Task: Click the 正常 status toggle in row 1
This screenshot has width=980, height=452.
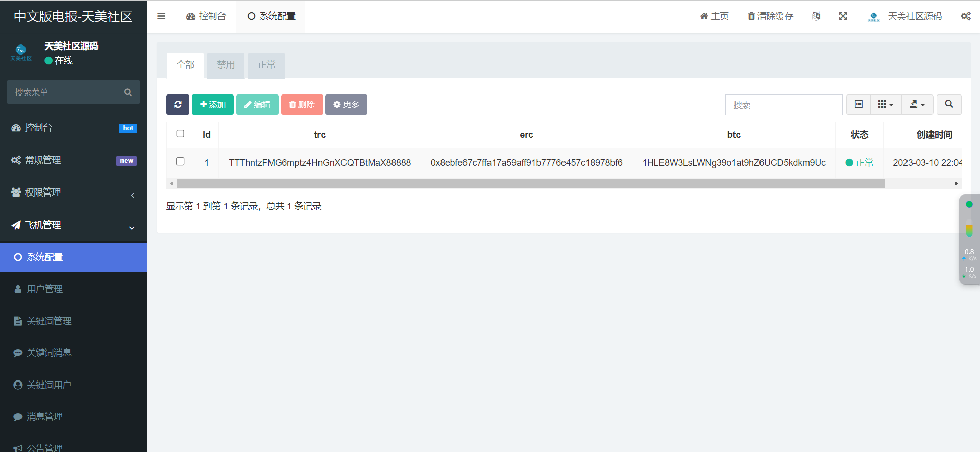Action: (860, 163)
